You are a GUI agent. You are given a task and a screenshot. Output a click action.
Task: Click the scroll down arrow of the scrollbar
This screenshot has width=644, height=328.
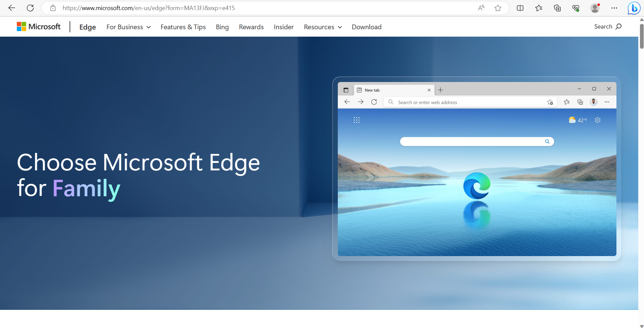tap(641, 326)
